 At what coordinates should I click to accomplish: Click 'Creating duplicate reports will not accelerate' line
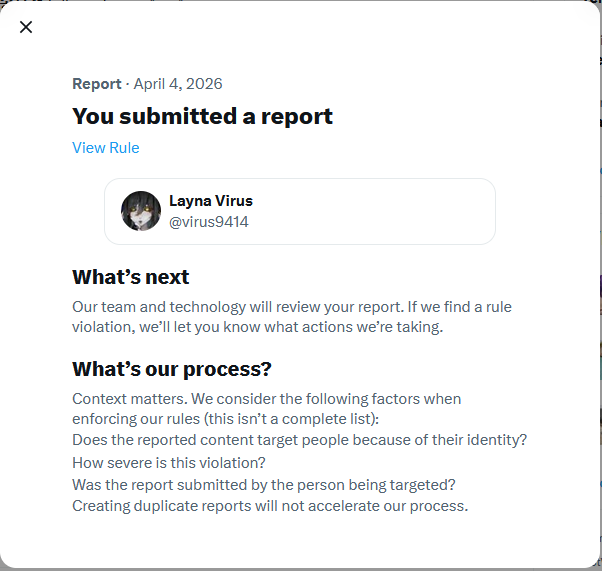pyautogui.click(x=270, y=506)
